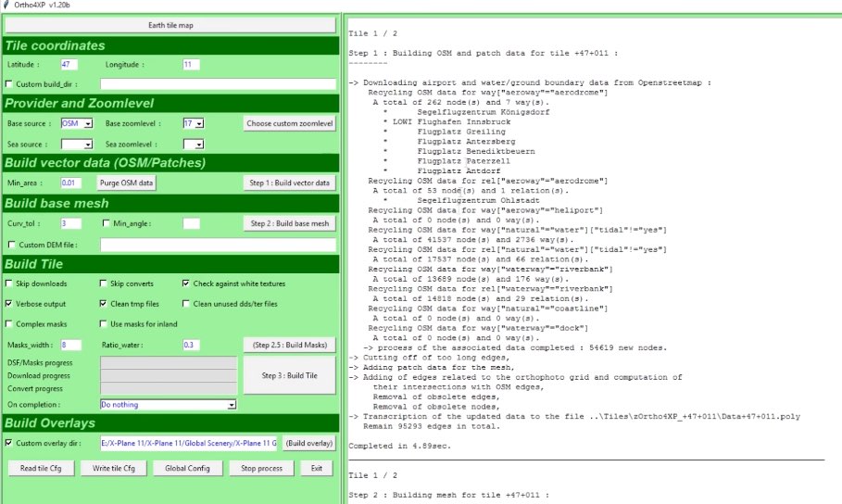Image resolution: width=842 pixels, height=504 pixels.
Task: Open the Global Config button
Action: (x=189, y=469)
